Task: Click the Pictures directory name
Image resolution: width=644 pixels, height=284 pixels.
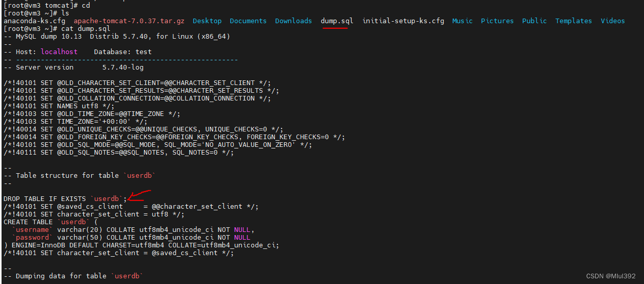Action: (497, 21)
